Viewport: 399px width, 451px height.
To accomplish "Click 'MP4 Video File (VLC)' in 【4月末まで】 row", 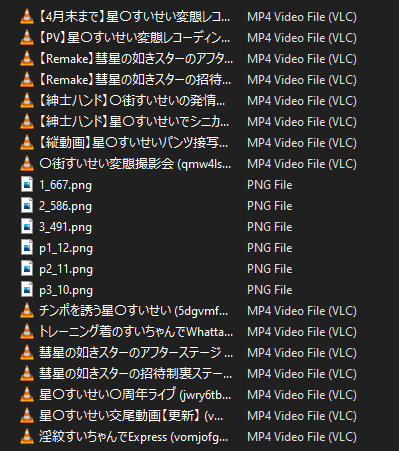I will (x=302, y=17).
